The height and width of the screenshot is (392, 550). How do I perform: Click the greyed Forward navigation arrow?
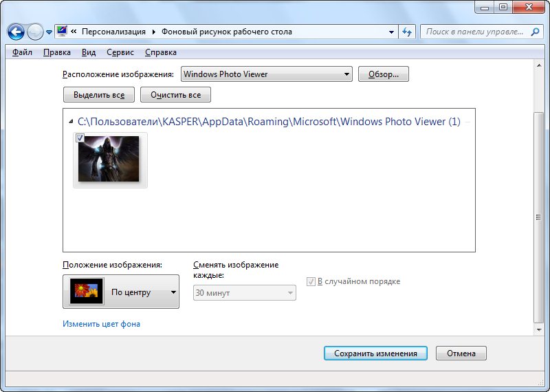coord(35,32)
